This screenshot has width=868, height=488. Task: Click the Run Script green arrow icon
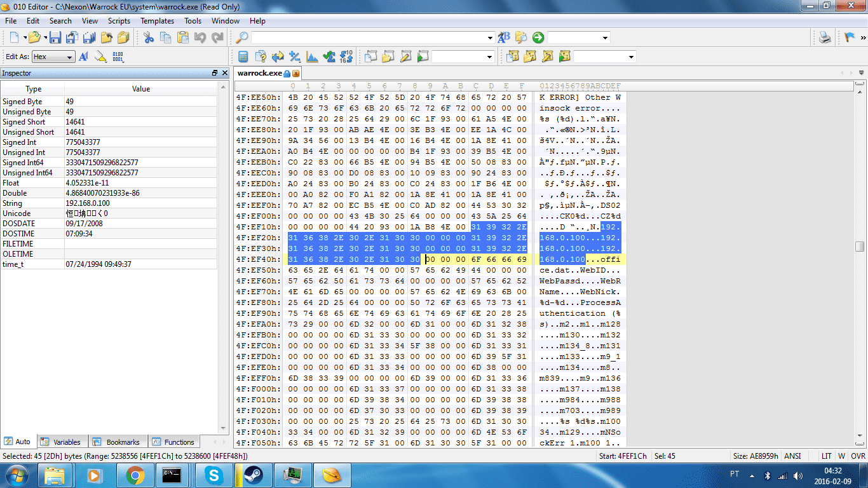[x=423, y=57]
